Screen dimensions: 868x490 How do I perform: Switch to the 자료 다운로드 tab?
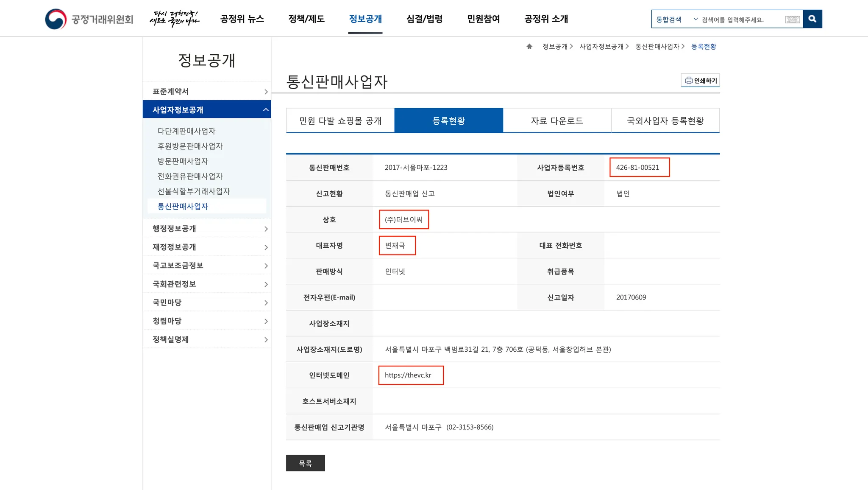(x=557, y=121)
